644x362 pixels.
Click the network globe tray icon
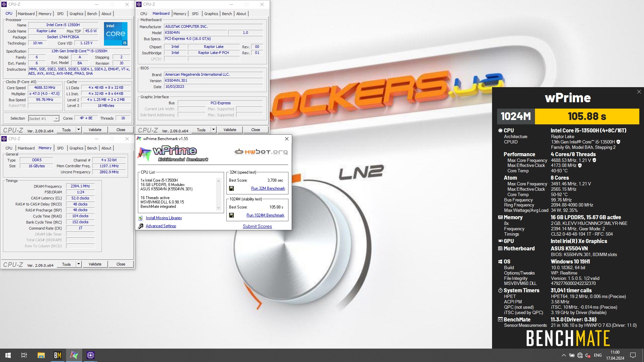(x=580, y=355)
